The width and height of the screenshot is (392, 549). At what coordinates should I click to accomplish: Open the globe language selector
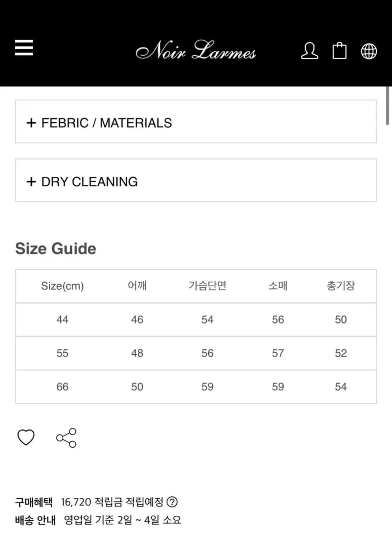pyautogui.click(x=369, y=51)
